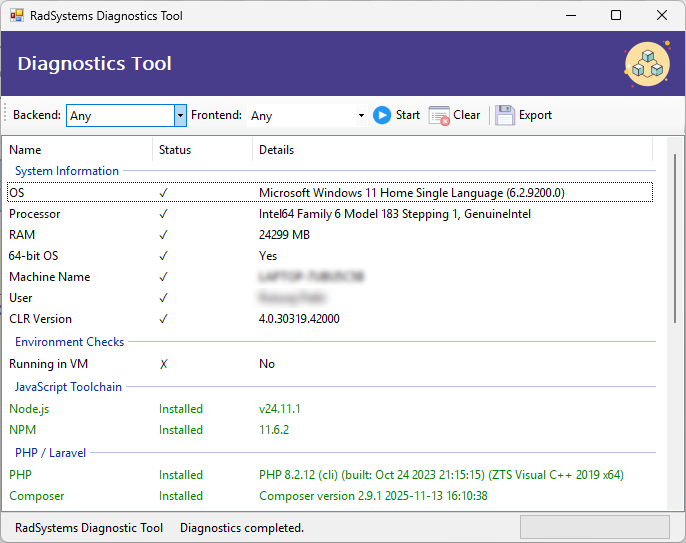Click the check mark status for OS
The height and width of the screenshot is (543, 686).
[x=163, y=193]
